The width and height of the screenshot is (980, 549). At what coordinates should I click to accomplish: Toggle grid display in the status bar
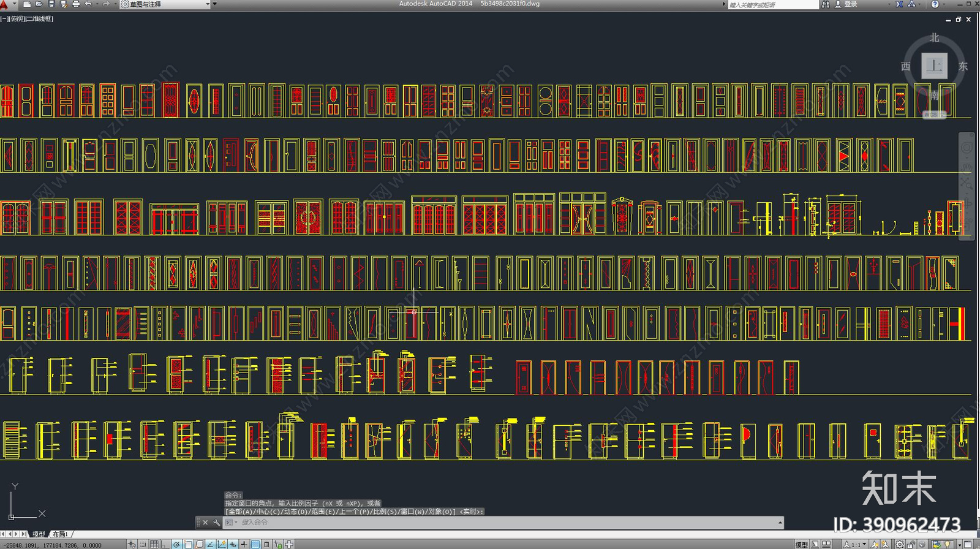coord(154,544)
